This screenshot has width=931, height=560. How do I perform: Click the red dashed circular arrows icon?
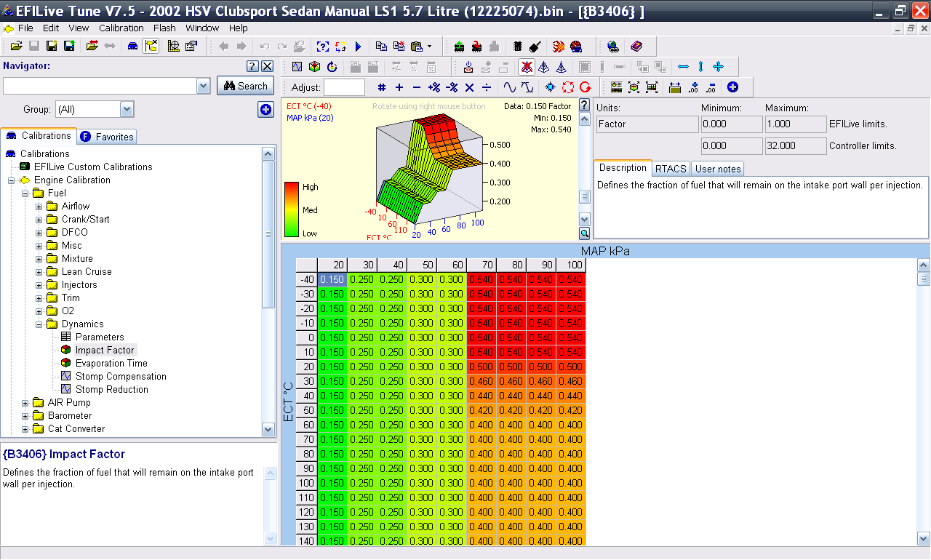567,87
